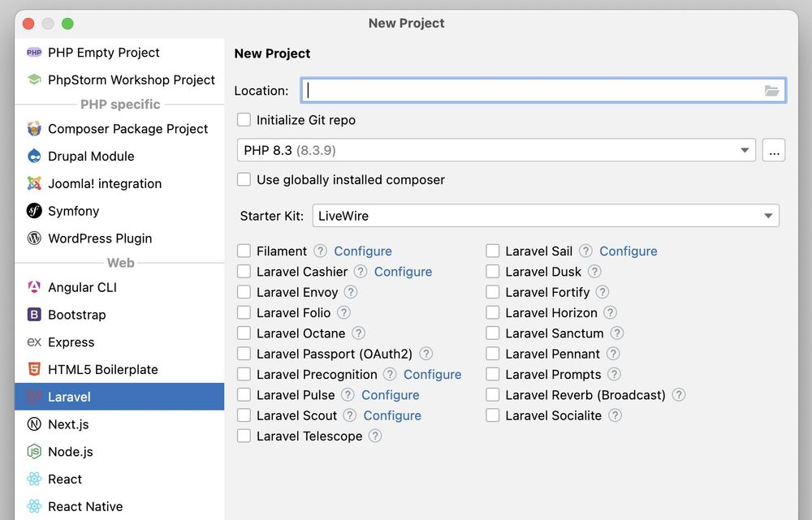Screen dimensions: 812x520
Task: Click the WordPress Plugin logo icon
Action: pos(34,238)
